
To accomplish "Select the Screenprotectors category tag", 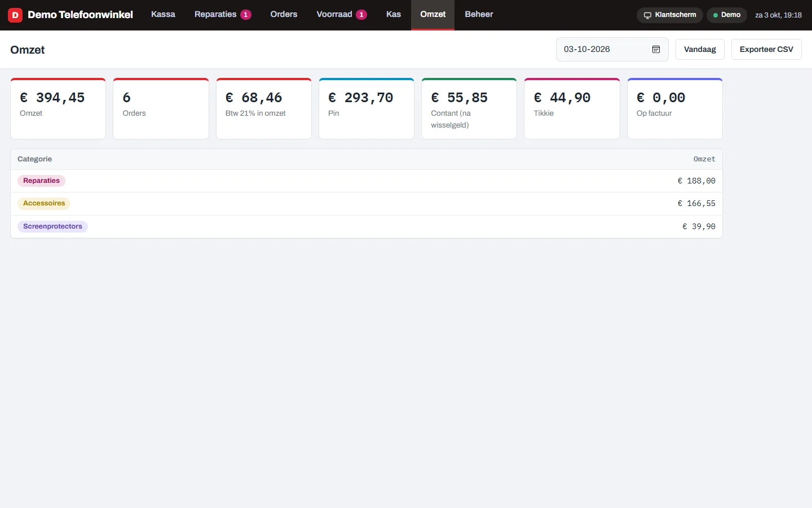I will tap(52, 226).
